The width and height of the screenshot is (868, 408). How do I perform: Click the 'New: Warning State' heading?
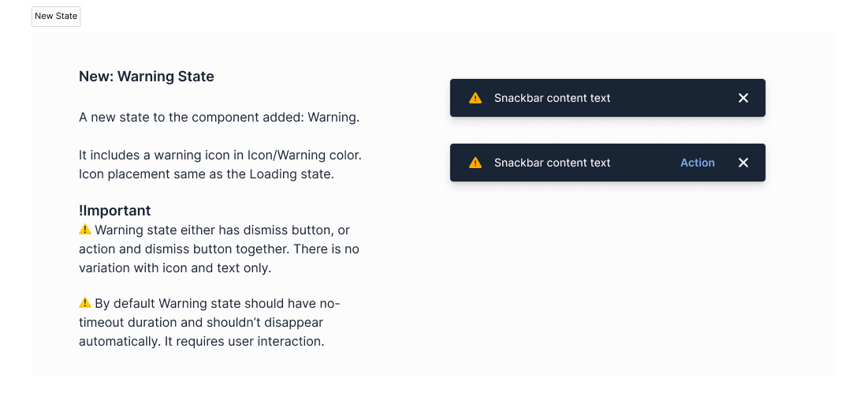point(147,77)
